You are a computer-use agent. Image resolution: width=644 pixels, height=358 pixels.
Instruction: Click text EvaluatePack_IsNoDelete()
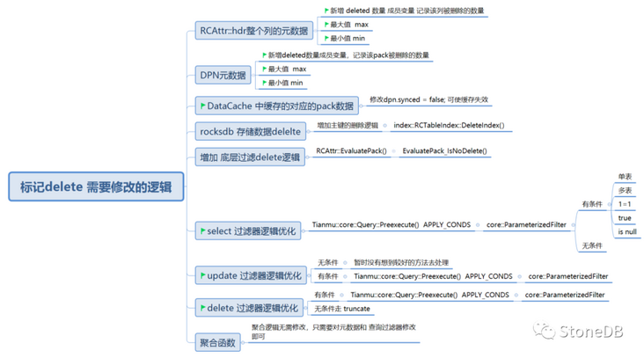(445, 151)
